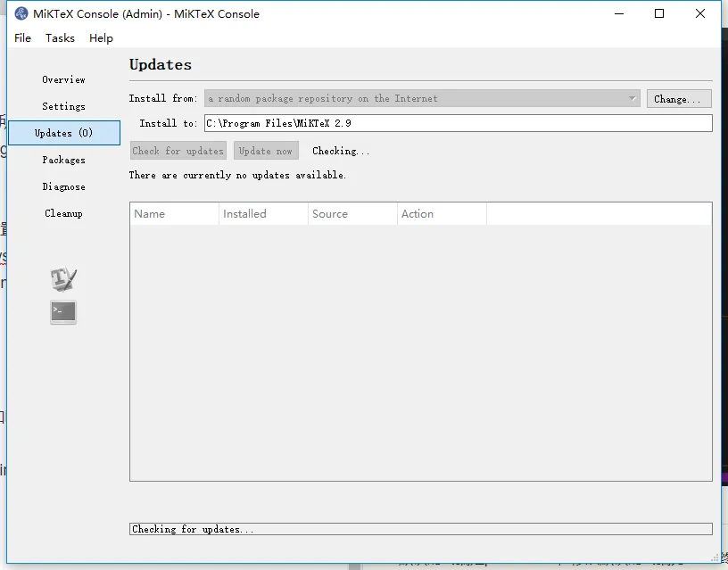Click the MiKTeX Console title bar logo
Image resolution: width=728 pixels, height=570 pixels.
[21, 13]
